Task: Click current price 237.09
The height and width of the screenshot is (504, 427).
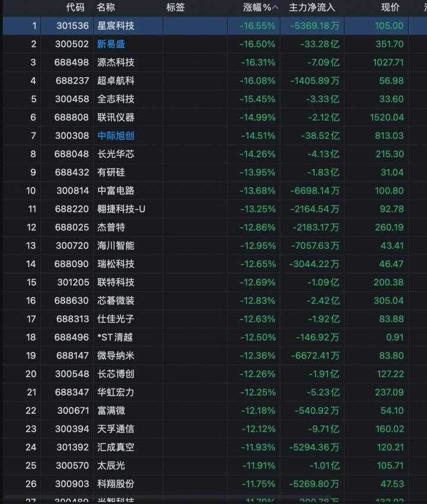Action: [390, 392]
